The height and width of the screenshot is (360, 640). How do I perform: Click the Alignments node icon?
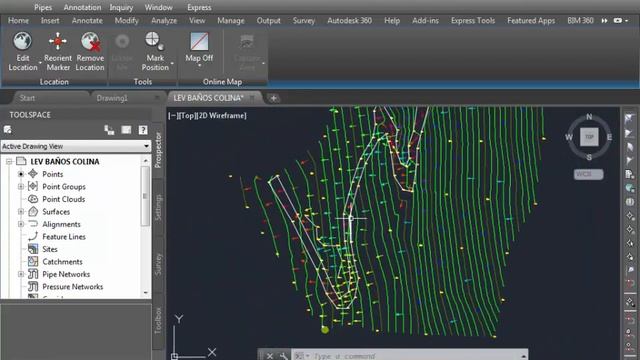point(33,224)
